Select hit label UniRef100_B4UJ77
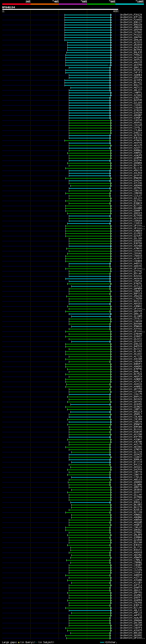Viewport: 146px width, 644px height. coord(131,85)
